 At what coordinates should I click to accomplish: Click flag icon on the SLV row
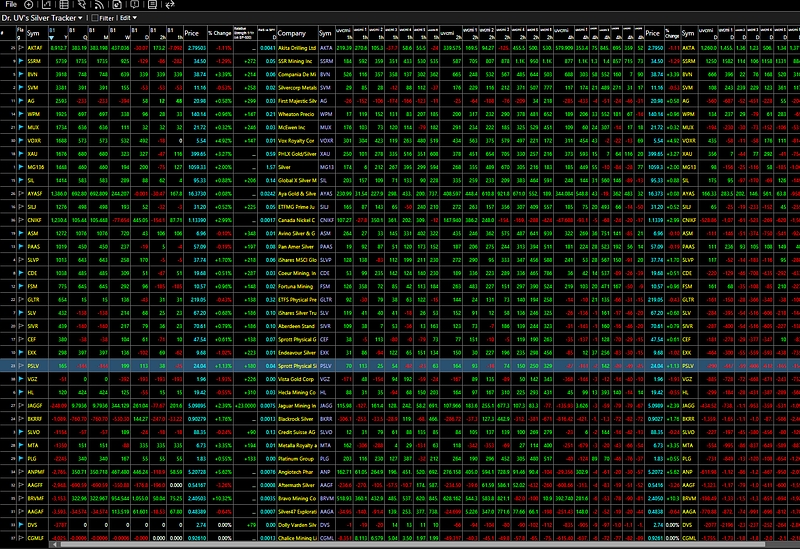click(21, 313)
